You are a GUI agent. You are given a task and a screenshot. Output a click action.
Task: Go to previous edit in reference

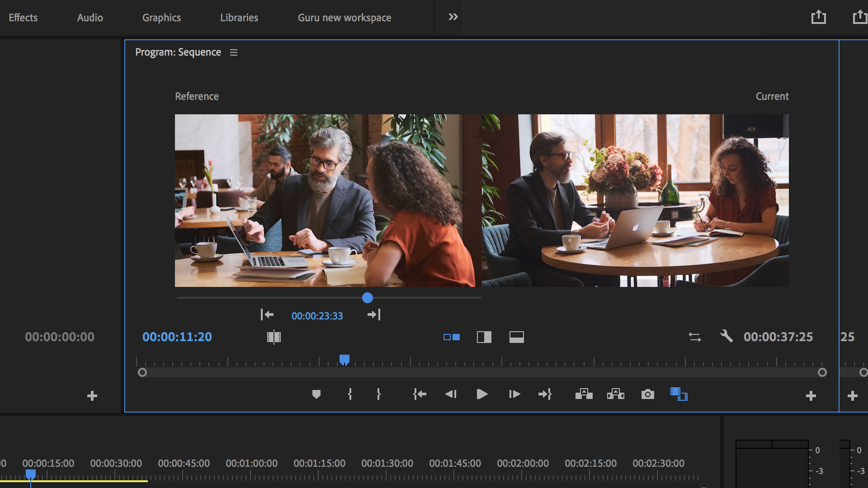point(267,314)
